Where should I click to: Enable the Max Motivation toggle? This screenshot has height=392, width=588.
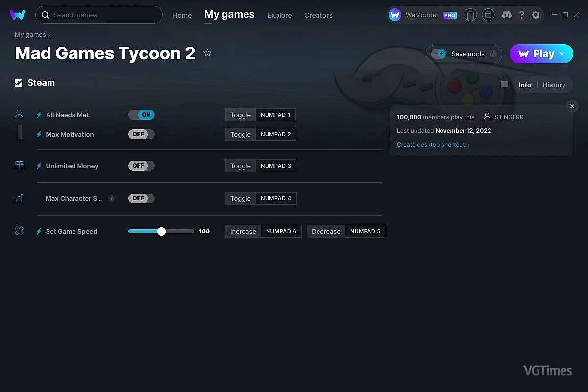[142, 134]
